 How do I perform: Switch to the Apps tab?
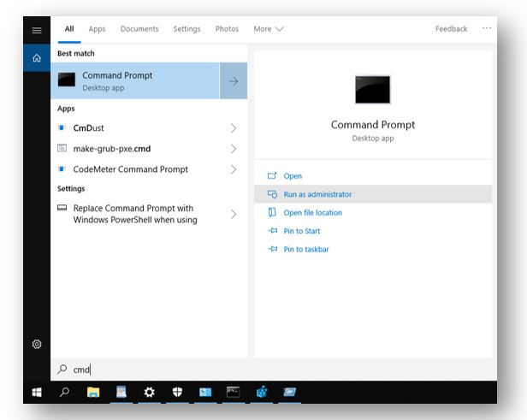[97, 29]
